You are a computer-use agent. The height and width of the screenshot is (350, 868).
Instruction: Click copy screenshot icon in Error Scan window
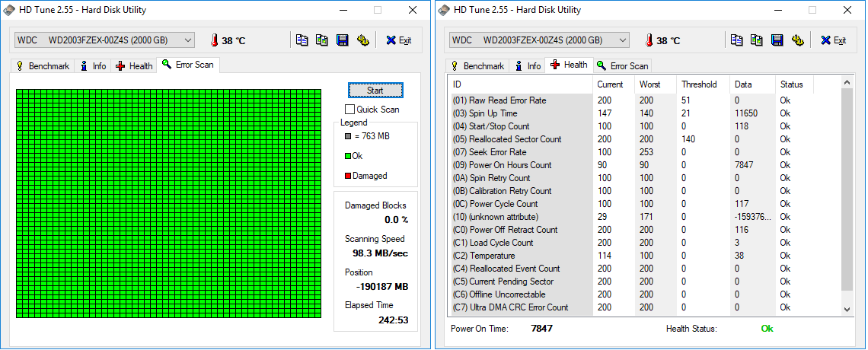coord(322,40)
